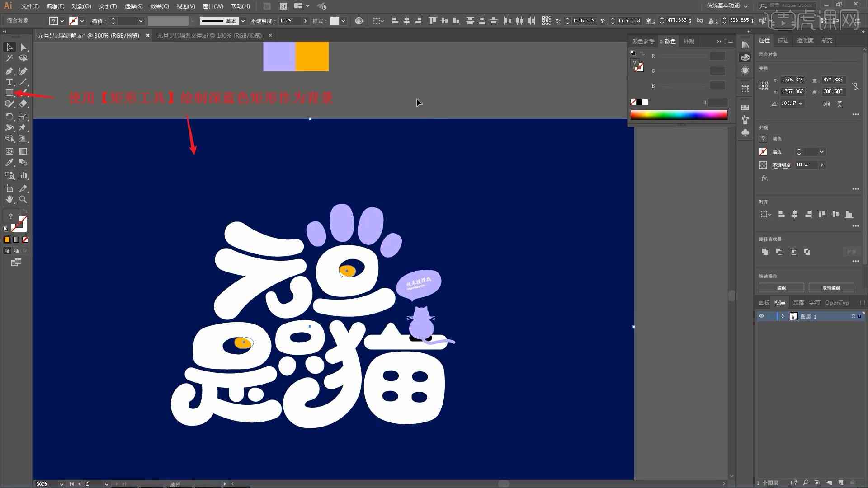Select the Type tool

[x=8, y=81]
